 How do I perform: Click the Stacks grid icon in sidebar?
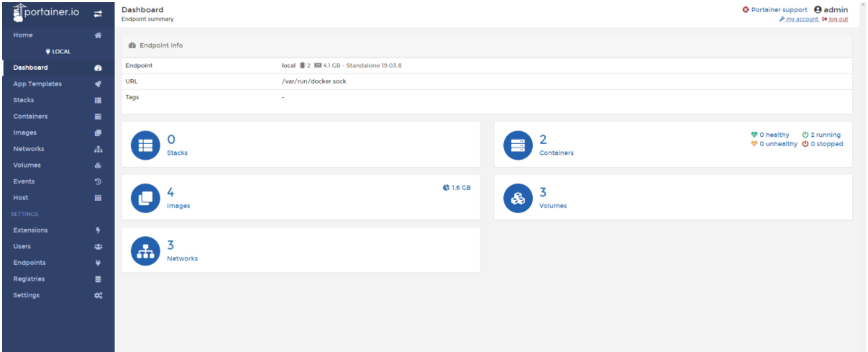(x=99, y=101)
